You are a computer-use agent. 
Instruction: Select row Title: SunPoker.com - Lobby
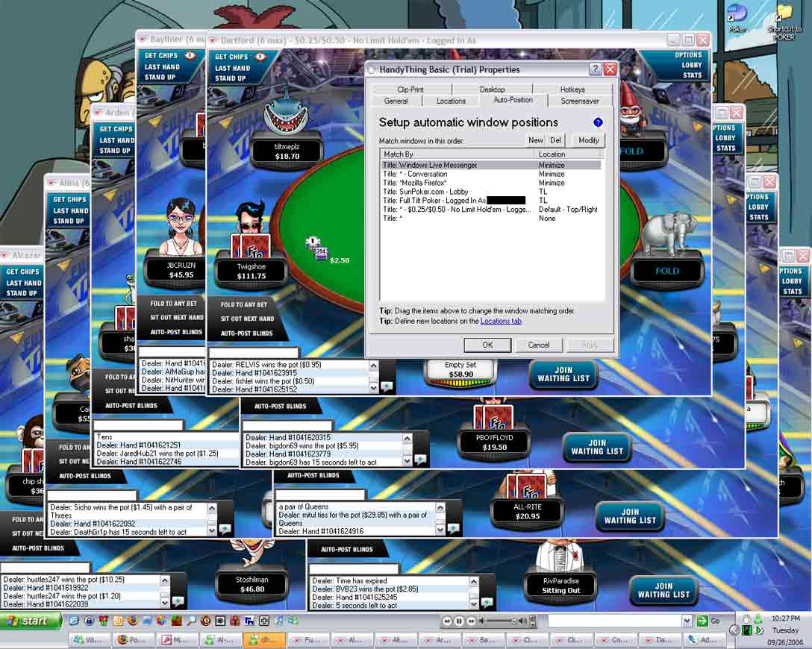[x=490, y=192]
